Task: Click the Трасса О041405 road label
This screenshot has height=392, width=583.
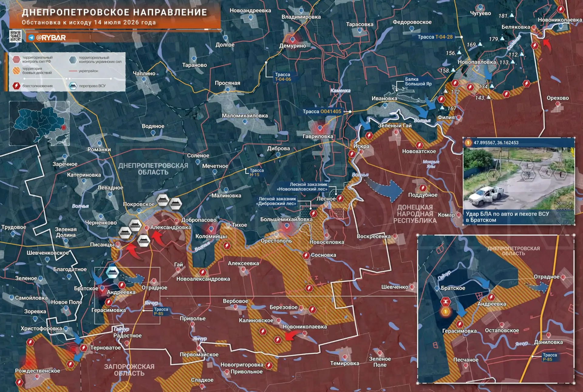Action: pos(322,111)
